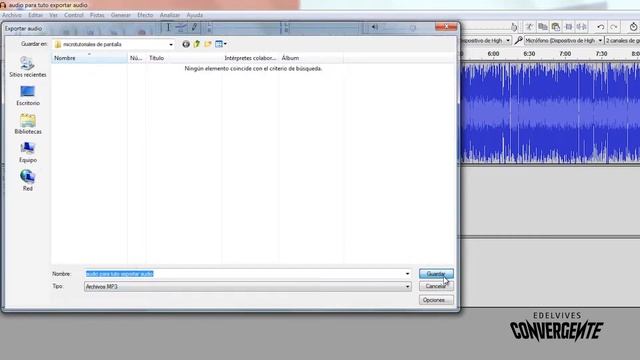Click Trim audio icon in Audacity toolbar
This screenshot has width=640, height=360.
pos(569,27)
